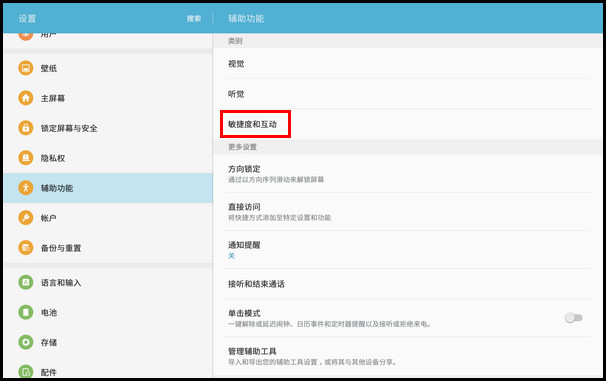Tap the privacy (隐私权) icon

[x=26, y=158]
